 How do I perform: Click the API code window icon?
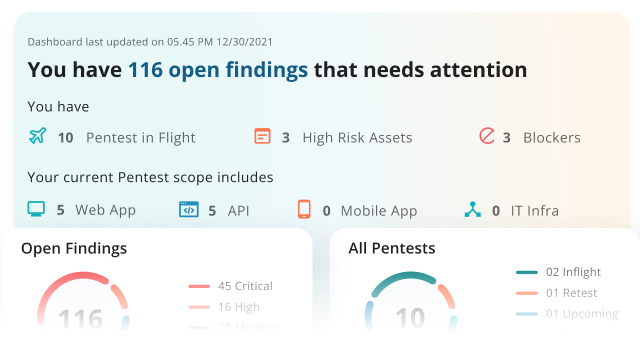tap(189, 210)
